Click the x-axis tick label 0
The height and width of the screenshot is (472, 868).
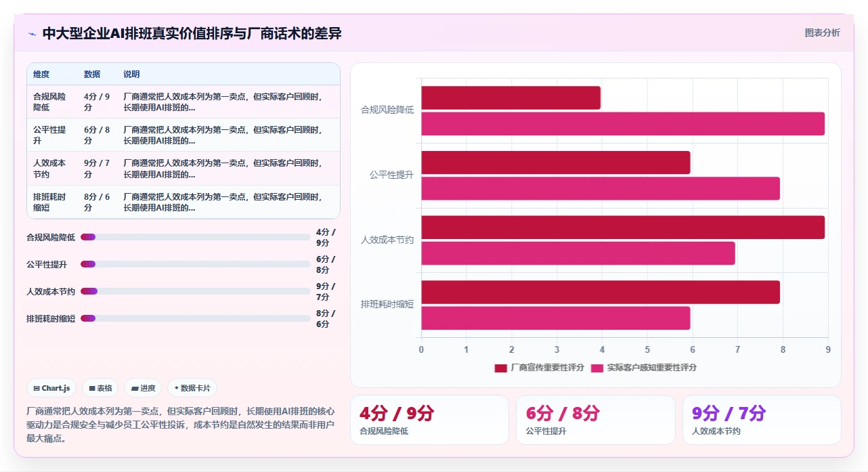(421, 349)
